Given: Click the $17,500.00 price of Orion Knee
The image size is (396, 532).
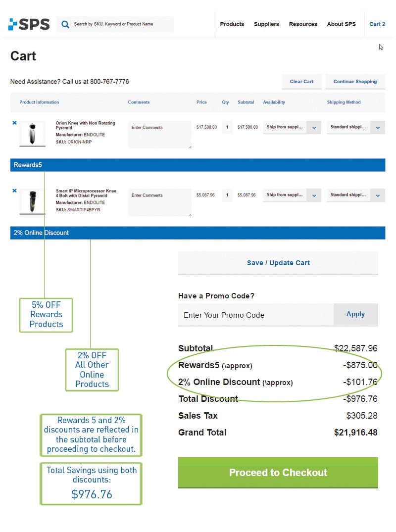Looking at the screenshot, I should (206, 127).
